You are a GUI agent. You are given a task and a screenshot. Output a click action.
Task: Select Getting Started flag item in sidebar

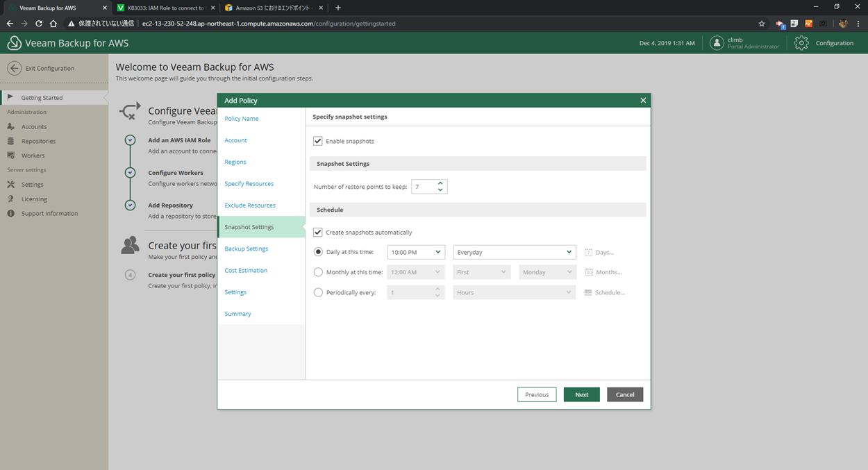[54, 98]
